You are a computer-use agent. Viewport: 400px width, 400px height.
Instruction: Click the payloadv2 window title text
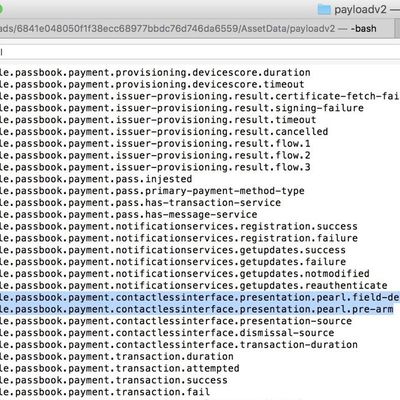pyautogui.click(x=360, y=10)
